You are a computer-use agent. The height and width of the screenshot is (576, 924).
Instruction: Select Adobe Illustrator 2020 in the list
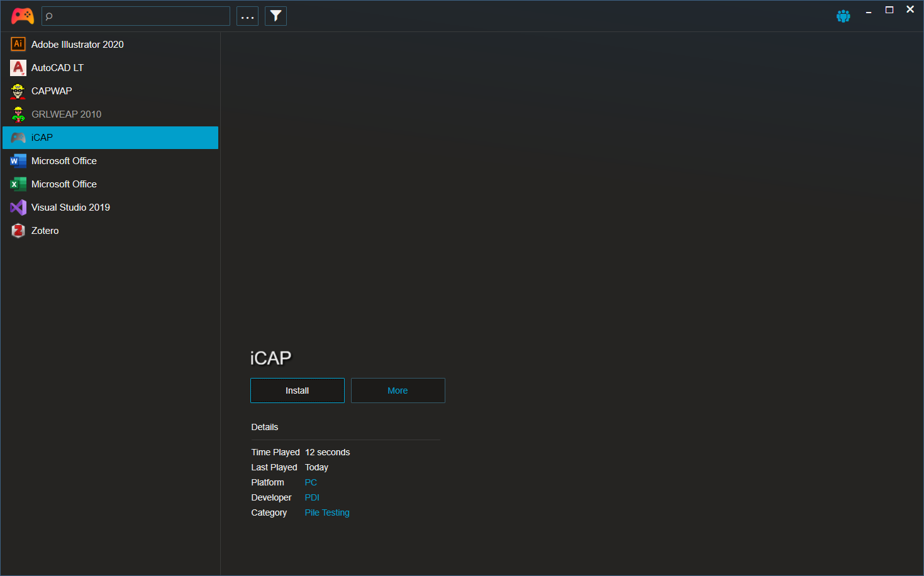110,45
